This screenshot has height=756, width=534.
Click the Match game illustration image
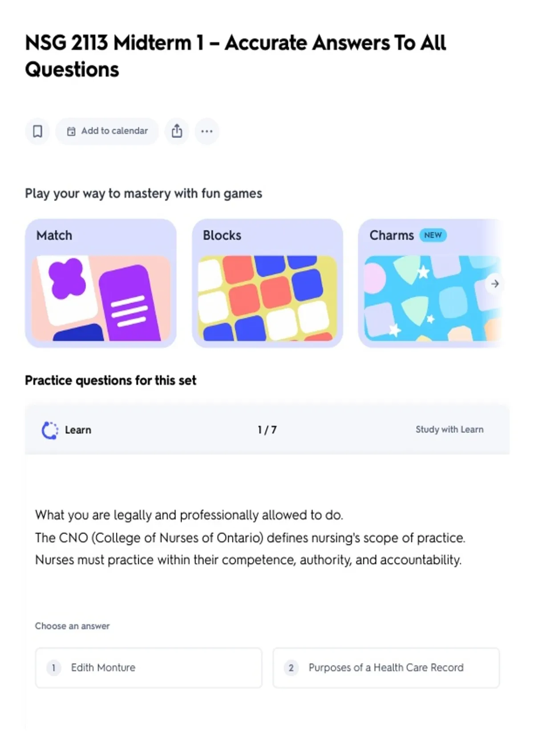[101, 298]
